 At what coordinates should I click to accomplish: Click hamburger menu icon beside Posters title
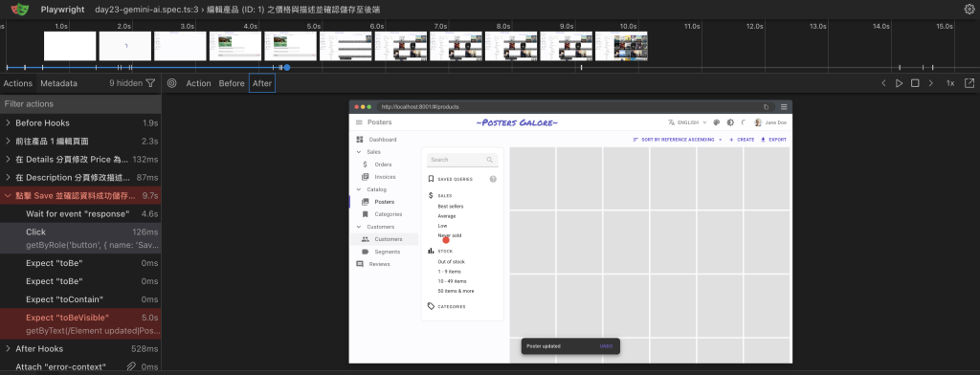click(x=359, y=122)
